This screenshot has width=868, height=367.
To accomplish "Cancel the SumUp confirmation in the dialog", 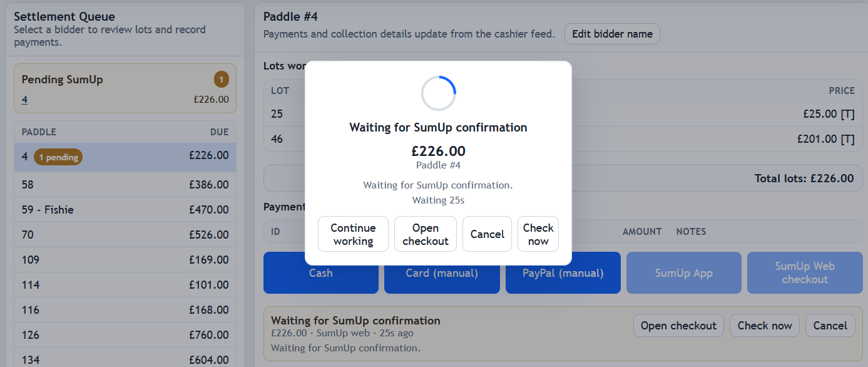I will coord(487,234).
